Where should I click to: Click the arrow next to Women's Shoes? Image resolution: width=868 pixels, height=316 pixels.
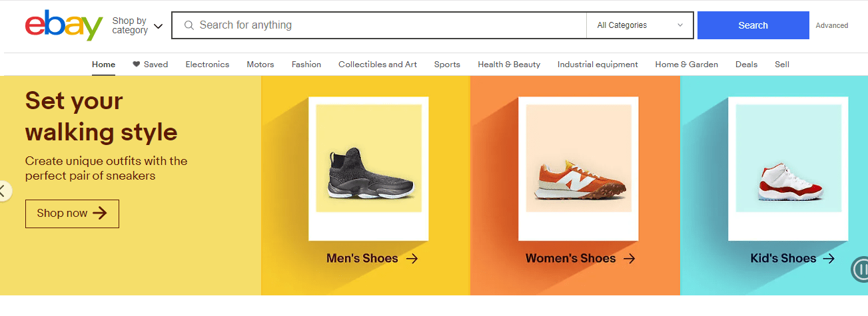tap(629, 259)
